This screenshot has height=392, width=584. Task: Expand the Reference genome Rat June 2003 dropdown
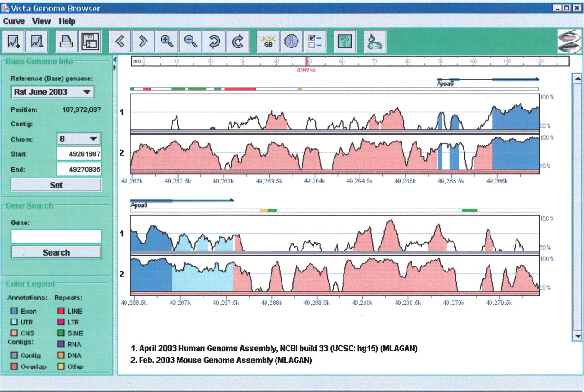(52, 92)
